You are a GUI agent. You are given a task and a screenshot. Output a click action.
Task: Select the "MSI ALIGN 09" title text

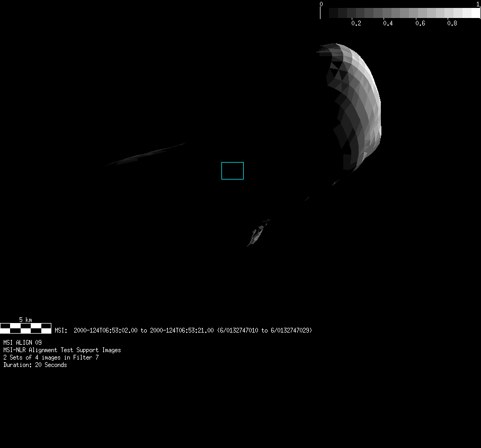tap(22, 343)
